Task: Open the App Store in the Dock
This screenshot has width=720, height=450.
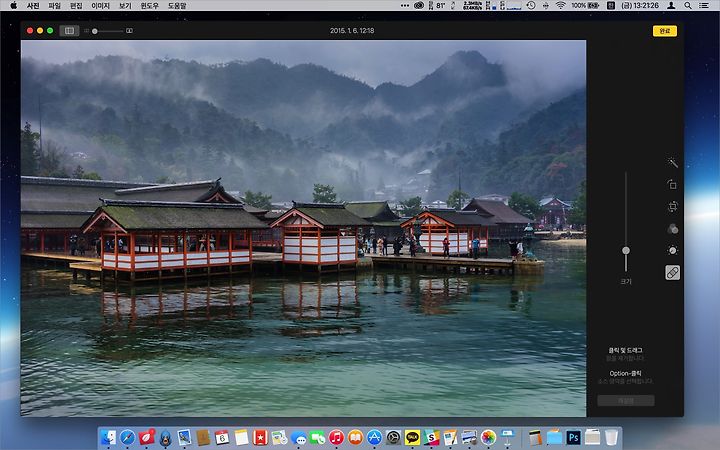Action: pyautogui.click(x=374, y=437)
